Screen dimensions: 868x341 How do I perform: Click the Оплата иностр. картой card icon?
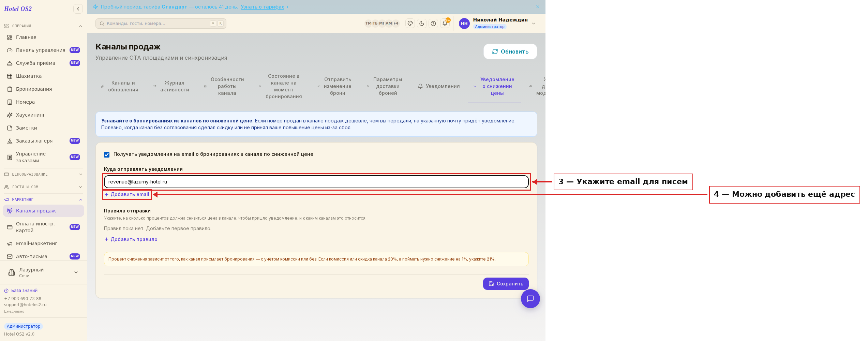(10, 227)
